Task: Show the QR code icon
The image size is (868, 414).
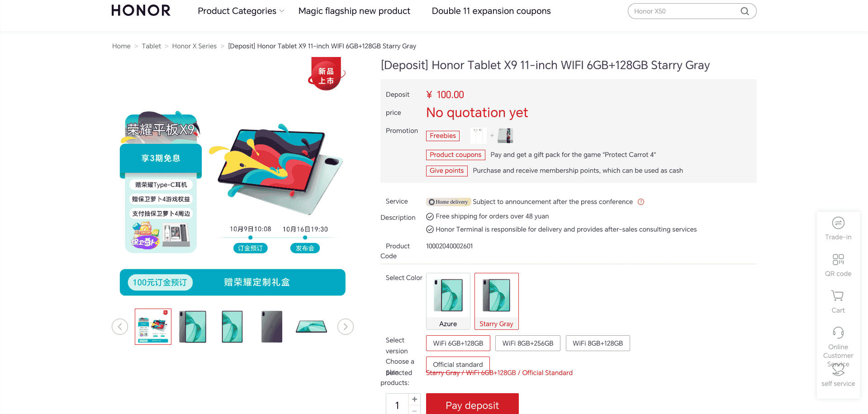Action: pyautogui.click(x=838, y=260)
